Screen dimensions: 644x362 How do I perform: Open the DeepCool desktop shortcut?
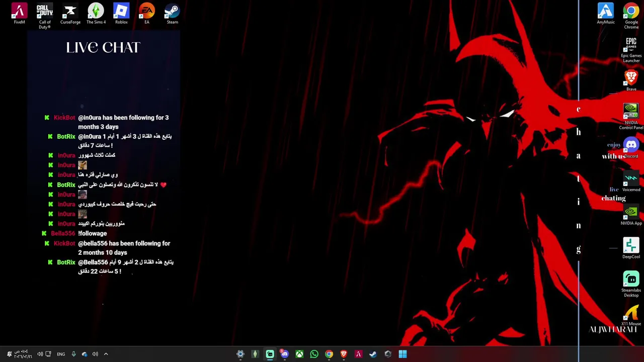[631, 248]
